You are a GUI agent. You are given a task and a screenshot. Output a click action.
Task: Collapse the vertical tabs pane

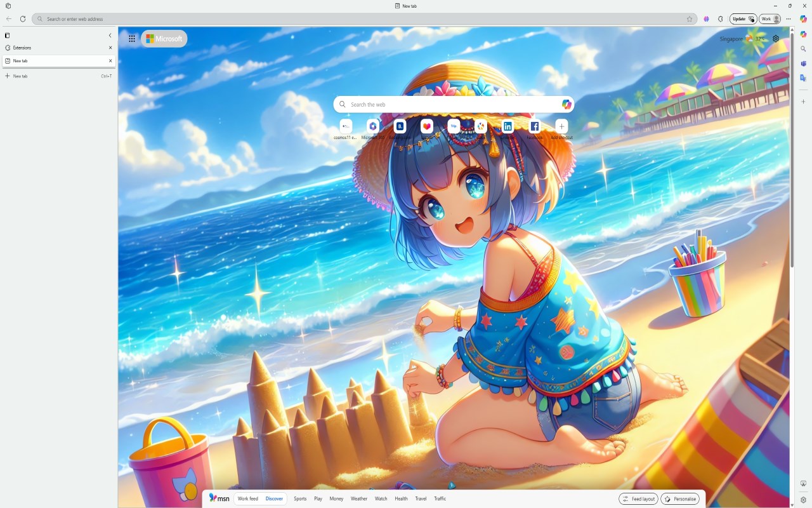tap(110, 36)
